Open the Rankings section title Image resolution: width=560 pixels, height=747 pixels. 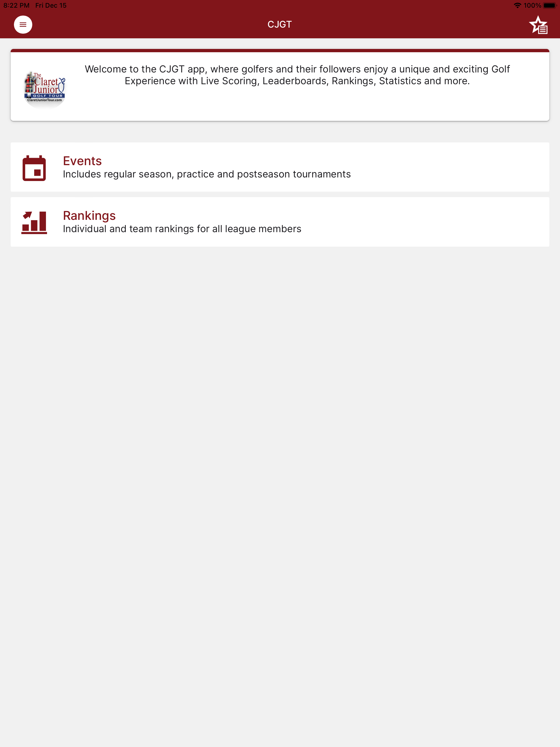coord(89,215)
